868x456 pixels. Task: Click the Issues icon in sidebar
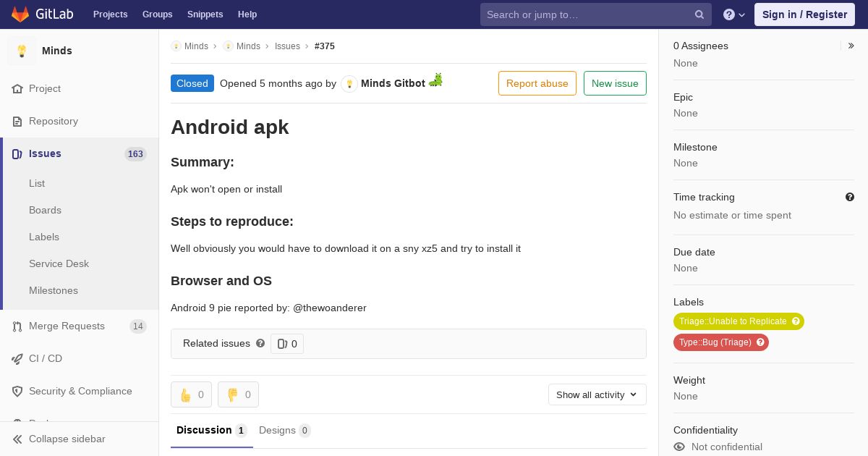click(17, 154)
